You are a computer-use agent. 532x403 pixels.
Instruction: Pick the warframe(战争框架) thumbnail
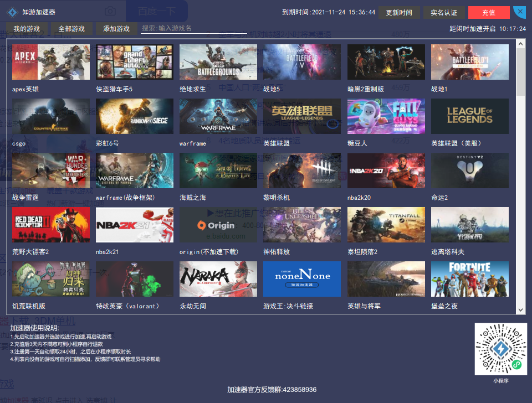pos(135,170)
